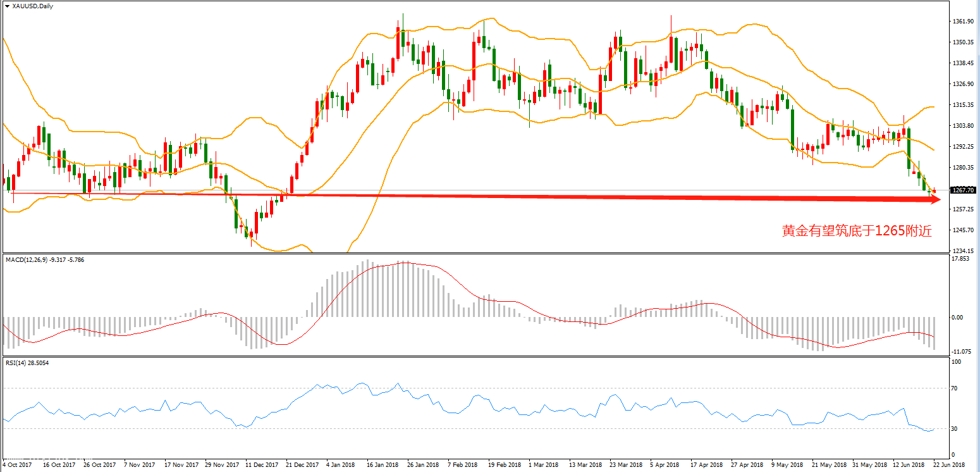
Task: Click the RSI(14) 28.5054 indicator label
Action: point(27,363)
